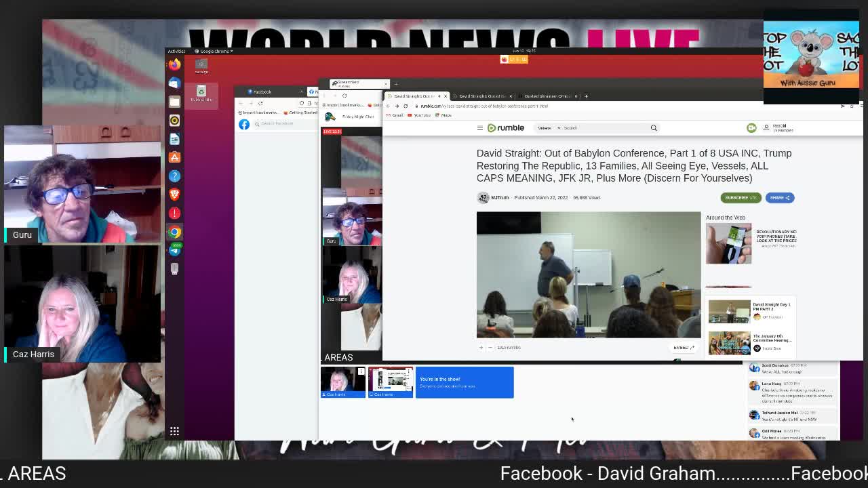Play the David Straight conference video
Viewport: 868px width, 488px height.
(589, 275)
